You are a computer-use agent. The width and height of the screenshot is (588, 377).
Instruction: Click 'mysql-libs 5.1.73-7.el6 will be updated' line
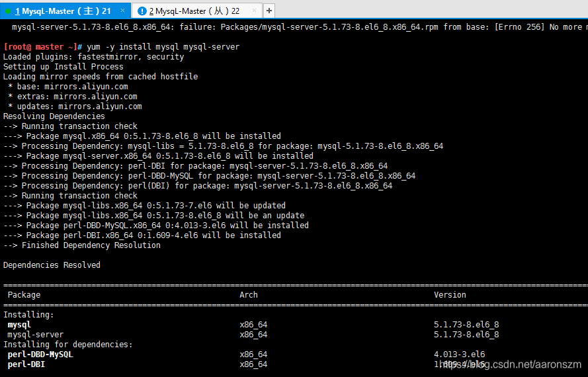(x=144, y=206)
